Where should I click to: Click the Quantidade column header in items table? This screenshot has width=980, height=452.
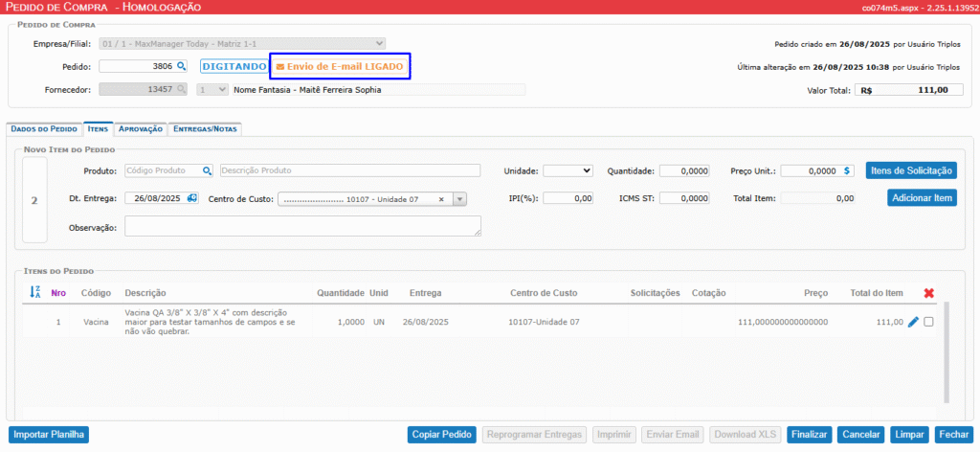point(341,293)
